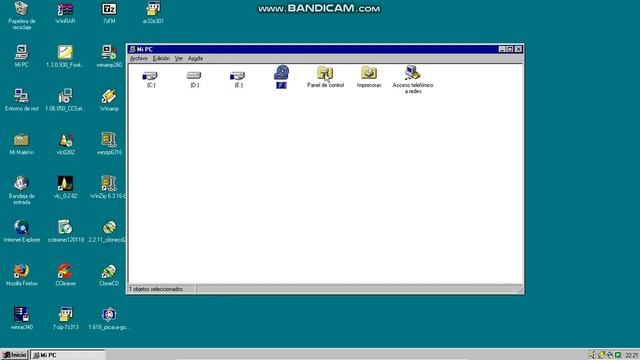Click the yellow tray icon beside the speaker
Viewport: 640px width, 360px height.
[x=601, y=355]
